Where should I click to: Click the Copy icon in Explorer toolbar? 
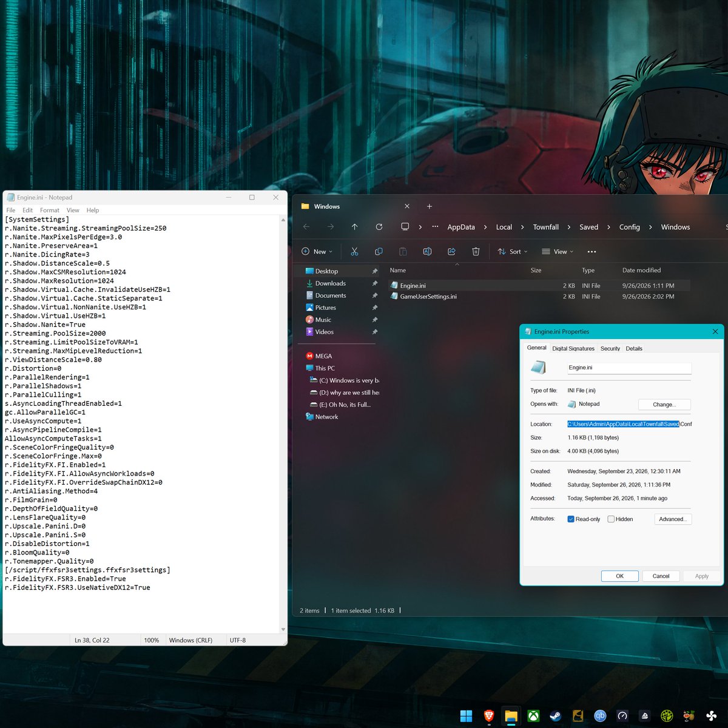click(x=379, y=251)
